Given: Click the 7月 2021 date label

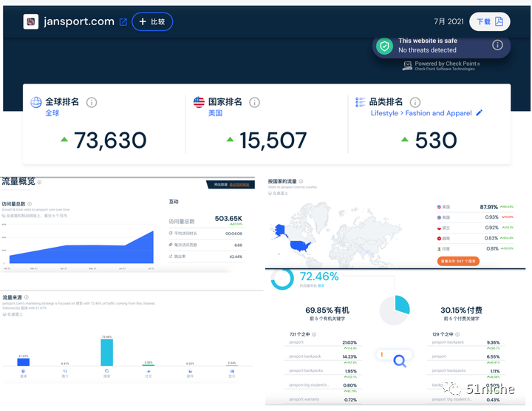Looking at the screenshot, I should point(449,21).
